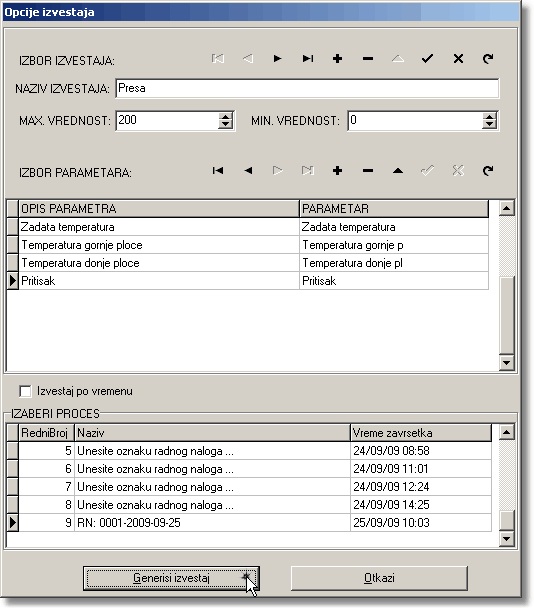Jump to first parameter in IZBOR PARAMETARA
Viewport: 534px width, 610px height.
point(218,170)
